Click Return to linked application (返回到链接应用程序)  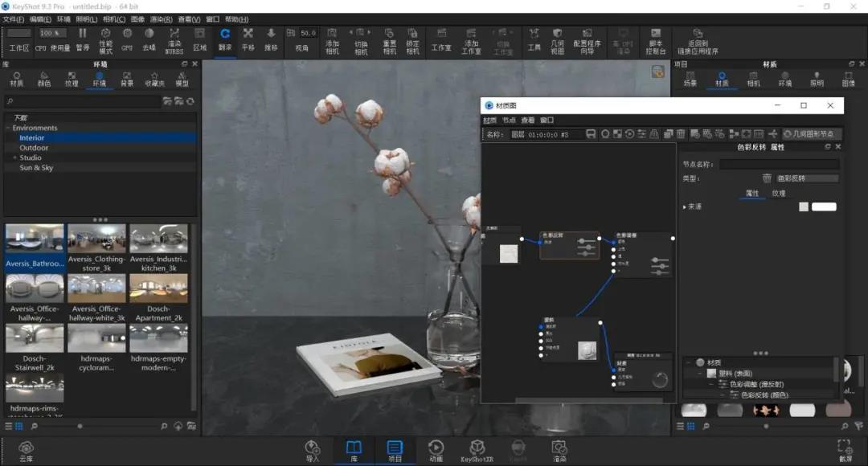click(x=698, y=41)
